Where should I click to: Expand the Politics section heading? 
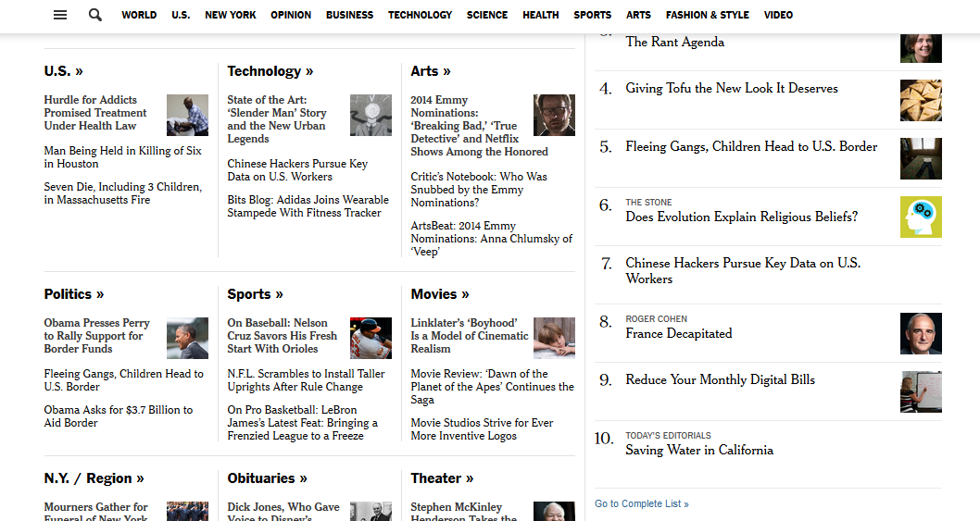pos(74,294)
